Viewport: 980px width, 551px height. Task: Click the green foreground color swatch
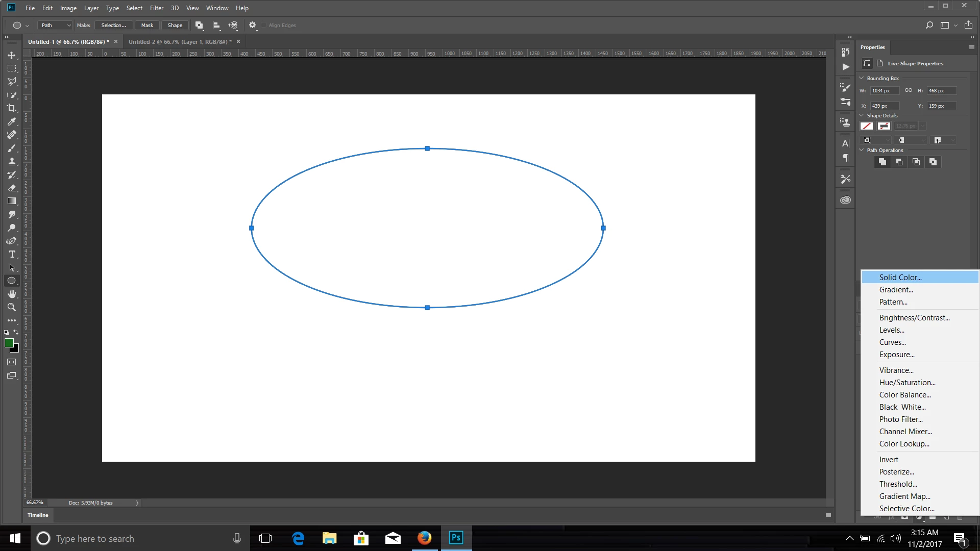(x=9, y=343)
